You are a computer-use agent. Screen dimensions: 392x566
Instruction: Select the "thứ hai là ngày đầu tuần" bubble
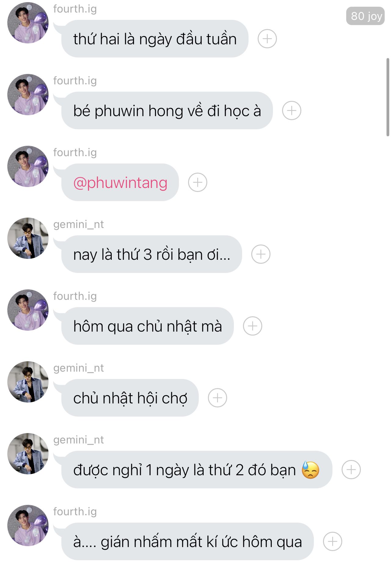(155, 39)
